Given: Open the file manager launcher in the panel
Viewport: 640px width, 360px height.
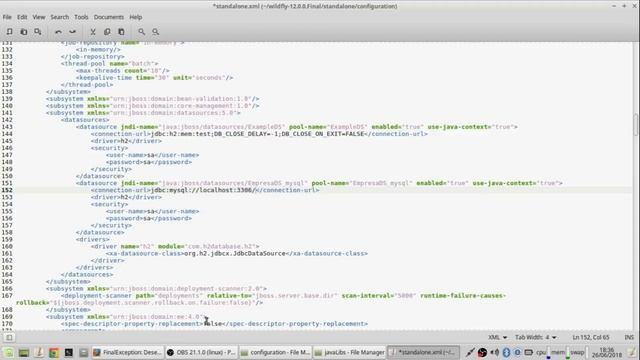Looking at the screenshot, I should [83, 352].
